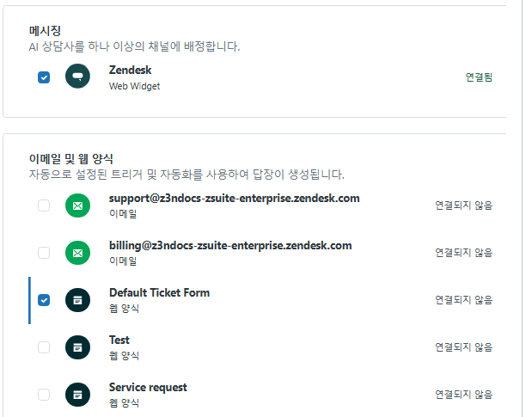Click the Service request form icon

(77, 395)
